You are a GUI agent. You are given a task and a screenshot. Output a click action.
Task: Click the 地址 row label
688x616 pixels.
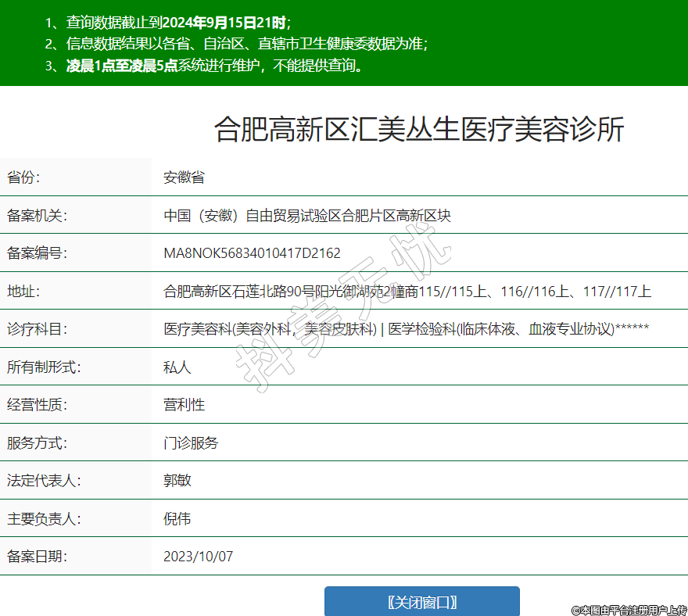point(23,292)
